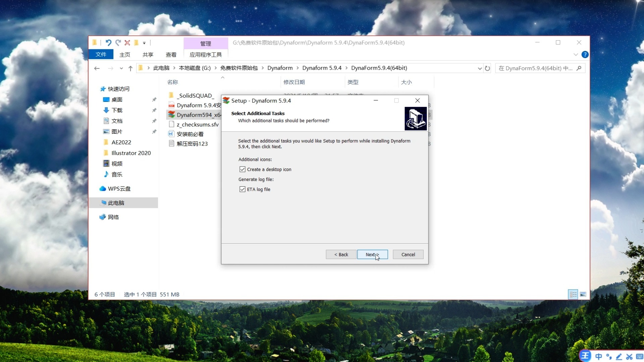
Task: Open AE2022 folder in navigation pane
Action: (121, 142)
